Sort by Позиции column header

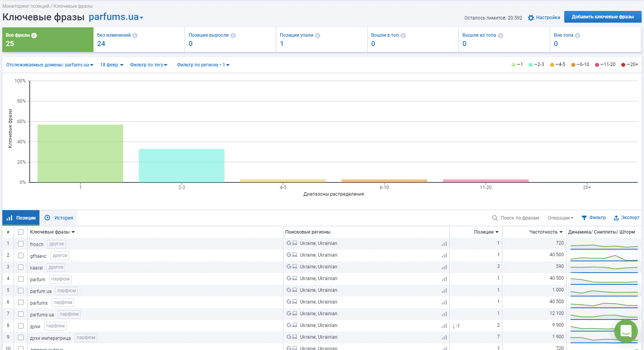pos(486,232)
